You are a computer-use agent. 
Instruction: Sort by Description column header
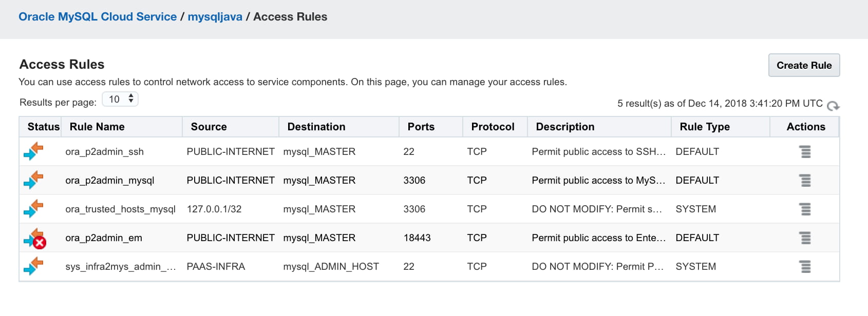click(565, 127)
